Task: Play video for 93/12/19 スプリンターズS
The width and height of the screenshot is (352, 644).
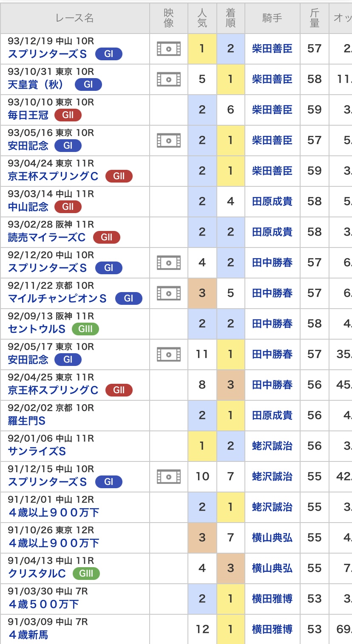Action: 169,49
